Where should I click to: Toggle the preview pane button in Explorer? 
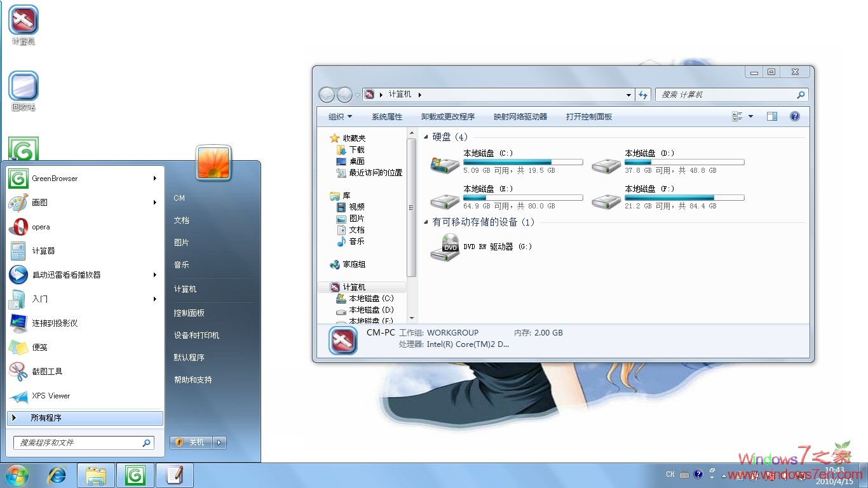pyautogui.click(x=772, y=116)
